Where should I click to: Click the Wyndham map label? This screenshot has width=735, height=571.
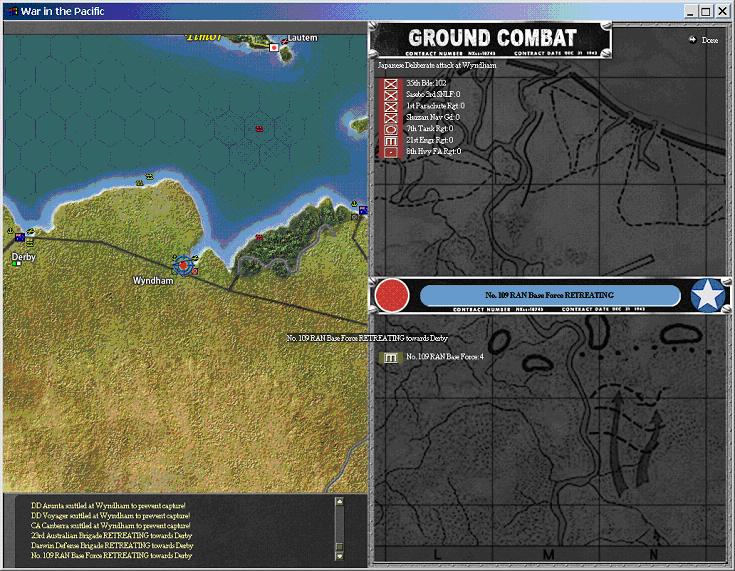[153, 281]
